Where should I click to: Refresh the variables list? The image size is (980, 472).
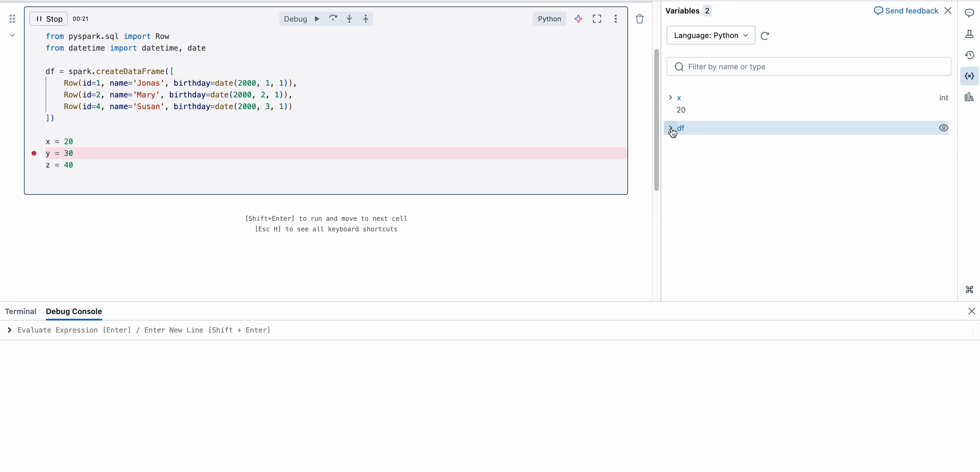pyautogui.click(x=765, y=36)
